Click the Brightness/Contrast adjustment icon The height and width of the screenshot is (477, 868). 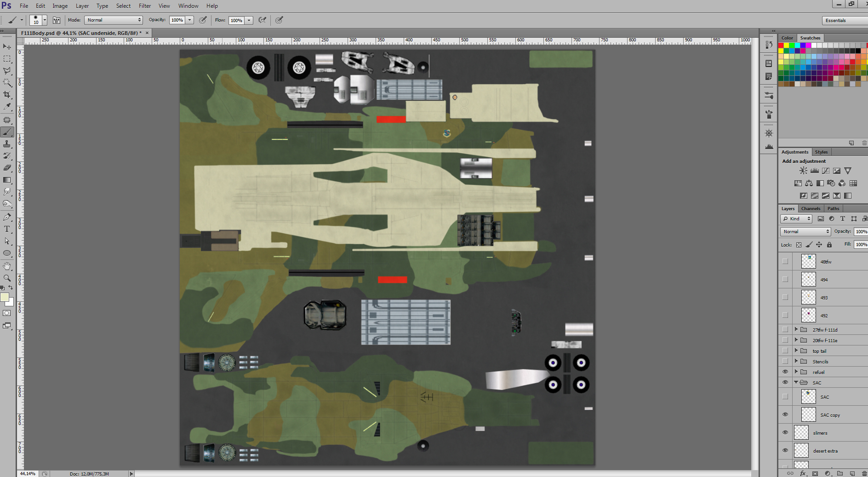pyautogui.click(x=803, y=171)
